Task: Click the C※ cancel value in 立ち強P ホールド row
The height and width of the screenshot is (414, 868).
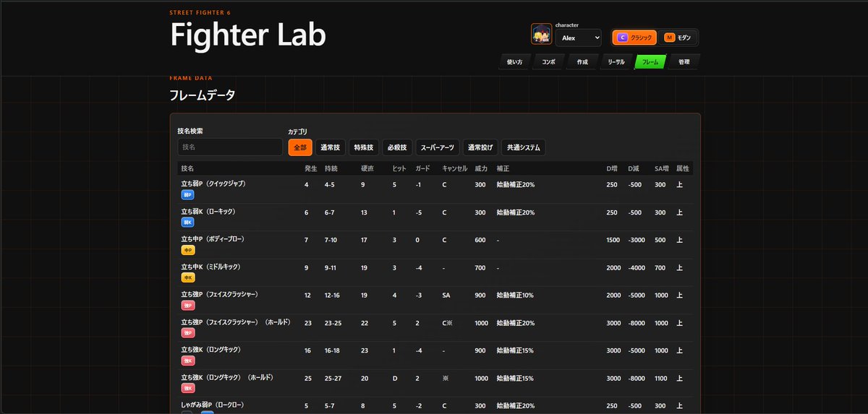Action: pyautogui.click(x=447, y=323)
